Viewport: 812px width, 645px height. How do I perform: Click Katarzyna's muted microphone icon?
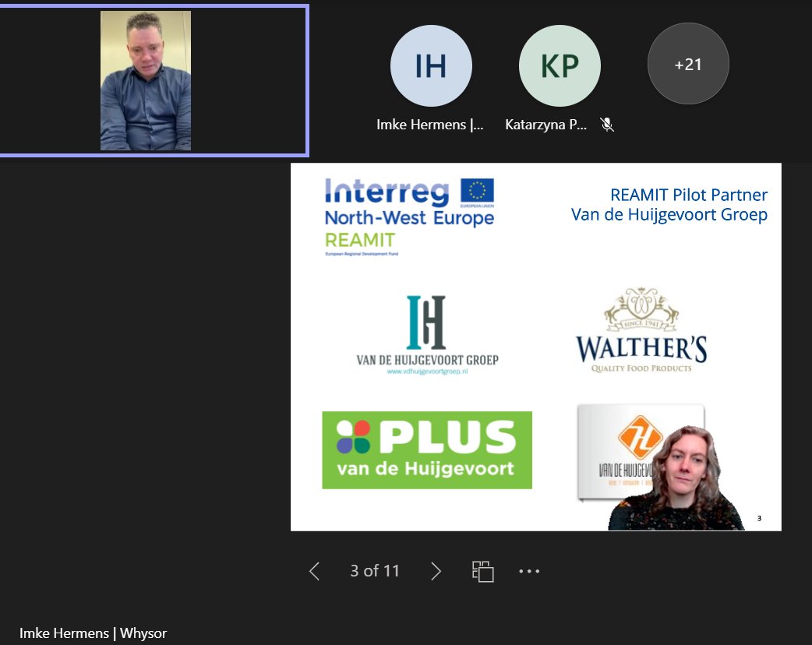coord(607,125)
